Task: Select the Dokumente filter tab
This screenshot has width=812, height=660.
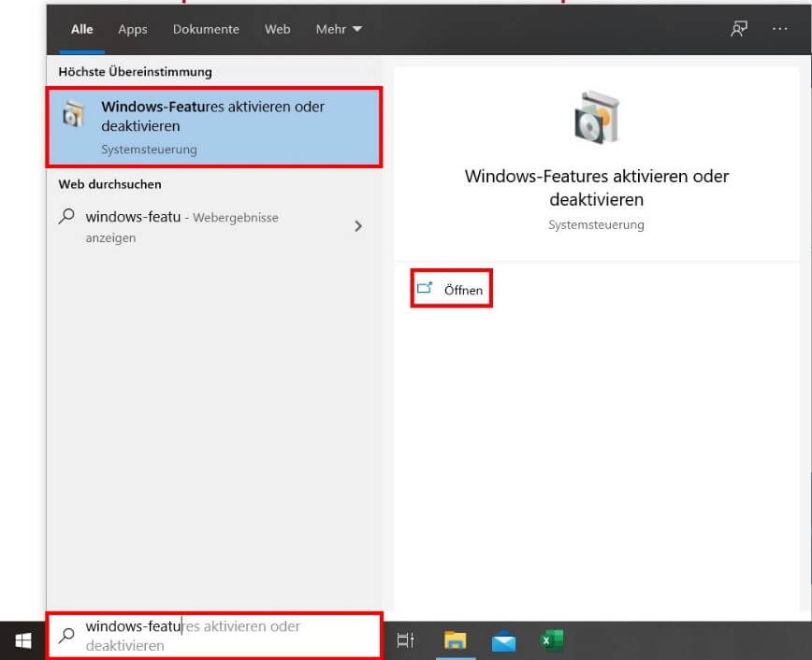Action: [x=206, y=29]
